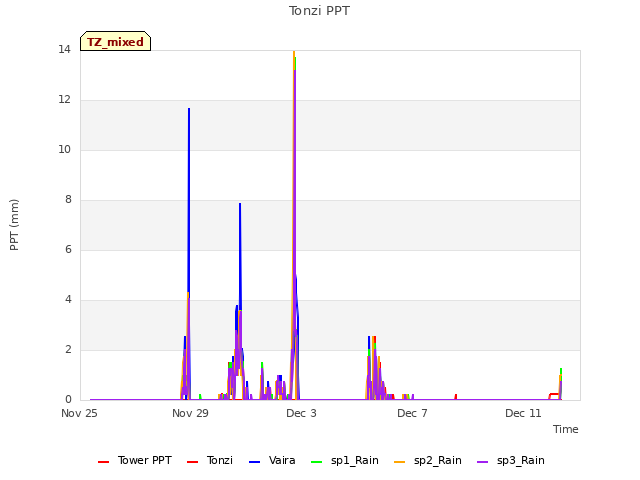Click the y-axis value 6
Viewport: 640px width, 480px height.
[x=68, y=250]
